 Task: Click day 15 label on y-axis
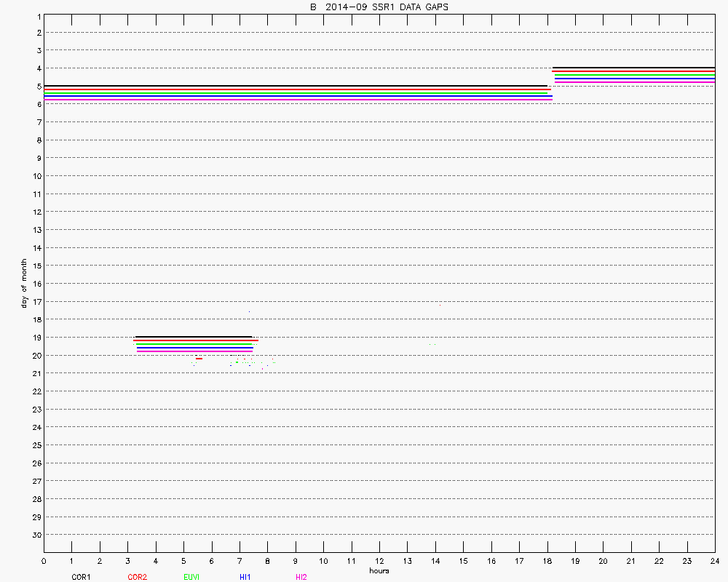[x=36, y=266]
